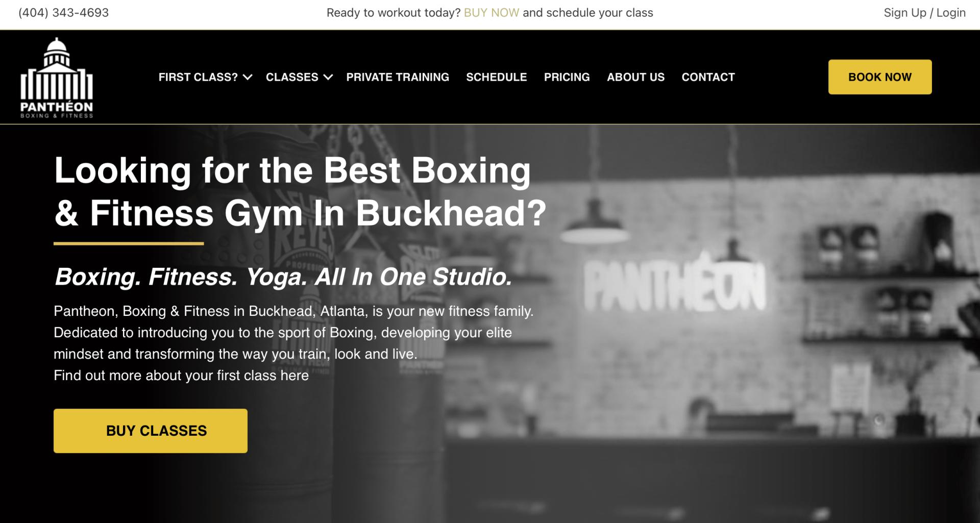Viewport: 980px width, 523px height.
Task: Open the Classes menu item
Action: pos(292,77)
